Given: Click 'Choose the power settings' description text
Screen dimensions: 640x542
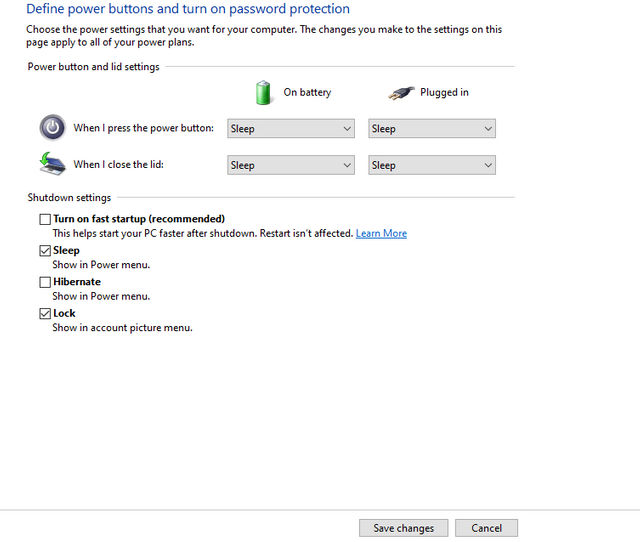Looking at the screenshot, I should [x=264, y=36].
